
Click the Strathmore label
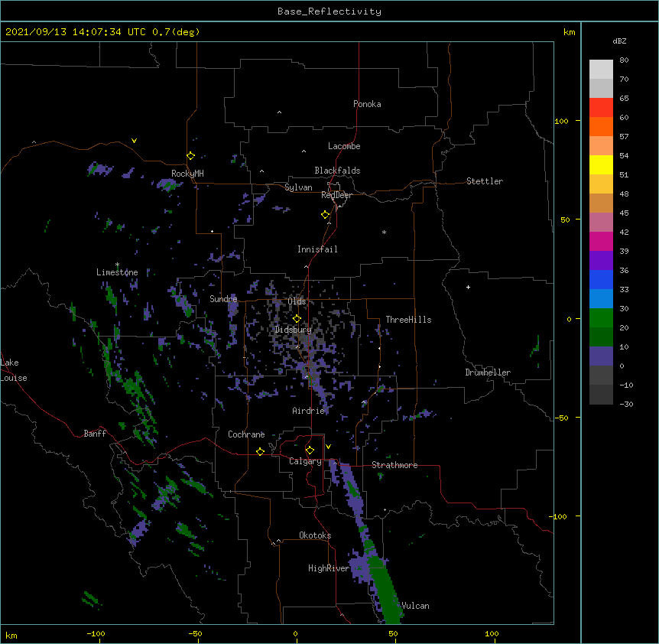(x=394, y=465)
